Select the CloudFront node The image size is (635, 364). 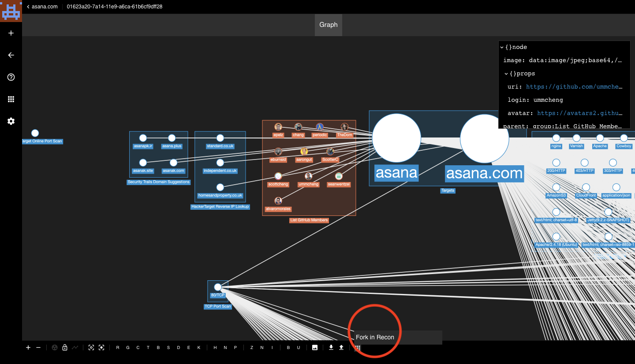586,187
